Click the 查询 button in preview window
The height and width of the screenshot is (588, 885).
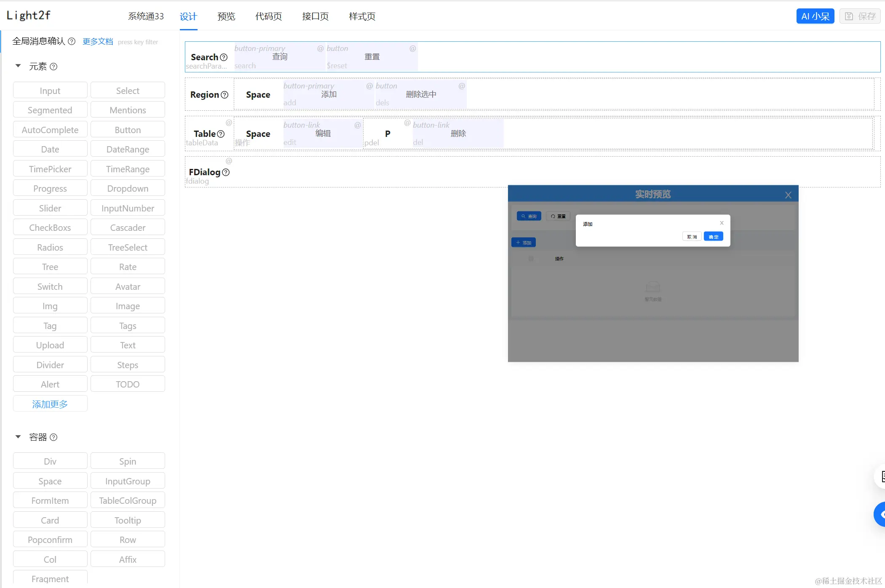(529, 216)
